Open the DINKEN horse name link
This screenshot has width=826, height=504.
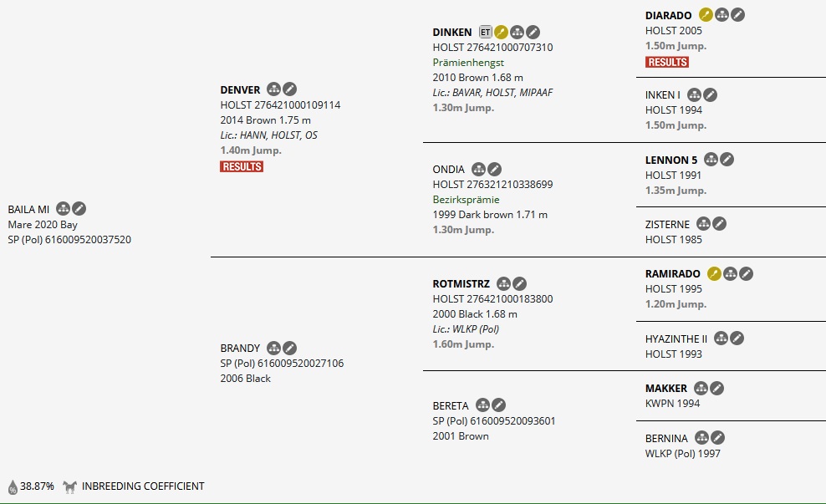[452, 32]
